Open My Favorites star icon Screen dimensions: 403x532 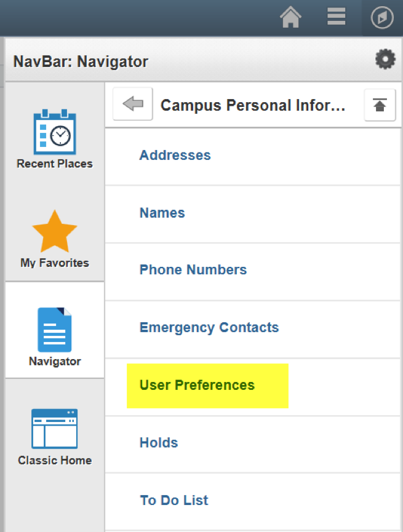pyautogui.click(x=55, y=231)
